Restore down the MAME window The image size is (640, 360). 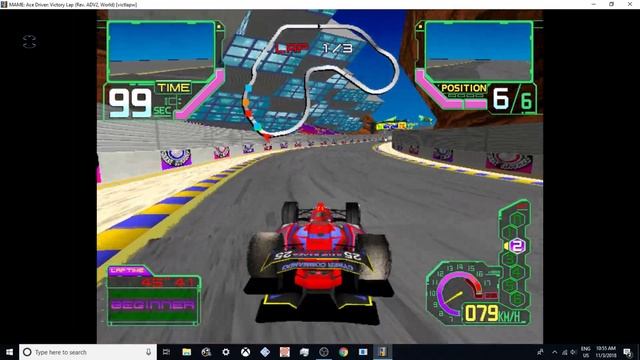pos(611,4)
